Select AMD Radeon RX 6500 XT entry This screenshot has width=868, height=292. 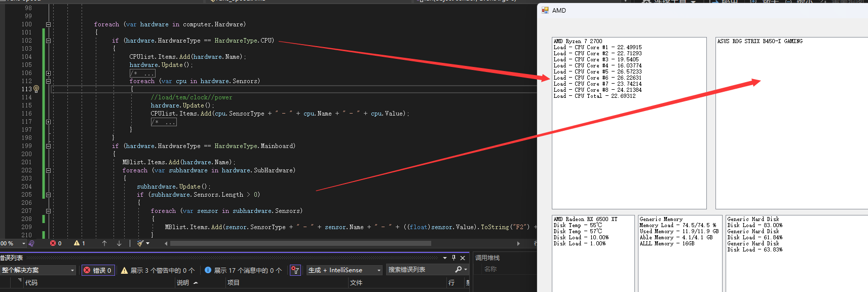pos(586,219)
